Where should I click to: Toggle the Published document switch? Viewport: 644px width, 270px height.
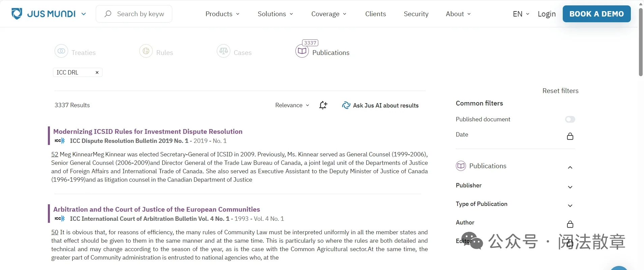[570, 119]
